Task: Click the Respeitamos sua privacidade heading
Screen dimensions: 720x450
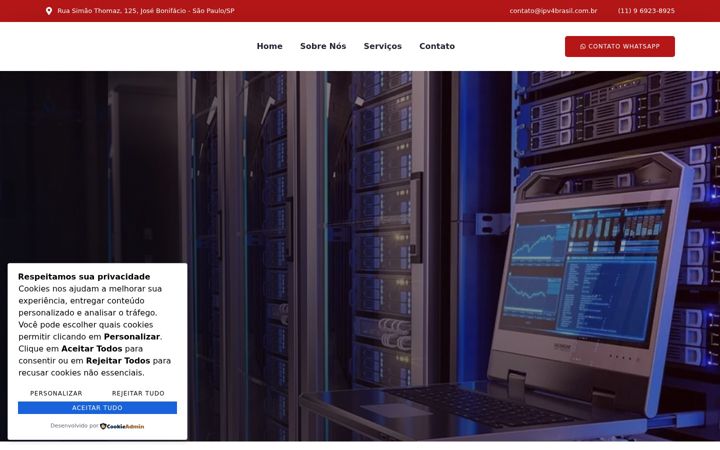Action: coord(84,276)
